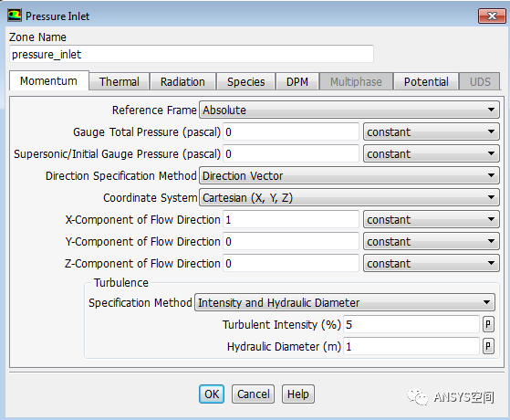Open X-Component constant profile dropdown

(x=431, y=219)
